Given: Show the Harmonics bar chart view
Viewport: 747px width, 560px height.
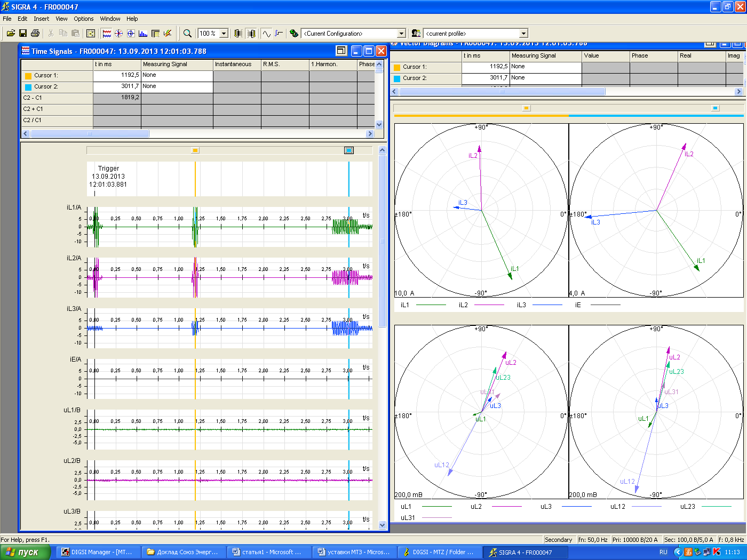Looking at the screenshot, I should point(143,34).
